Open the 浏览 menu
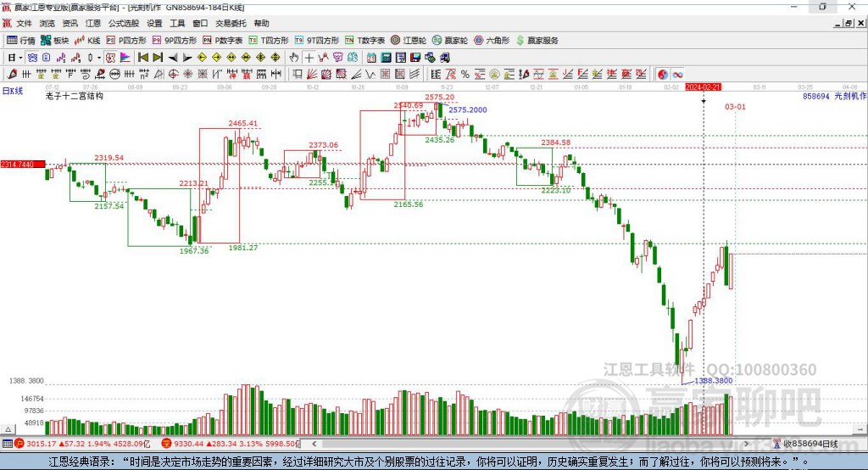868x470 pixels. 47,23
